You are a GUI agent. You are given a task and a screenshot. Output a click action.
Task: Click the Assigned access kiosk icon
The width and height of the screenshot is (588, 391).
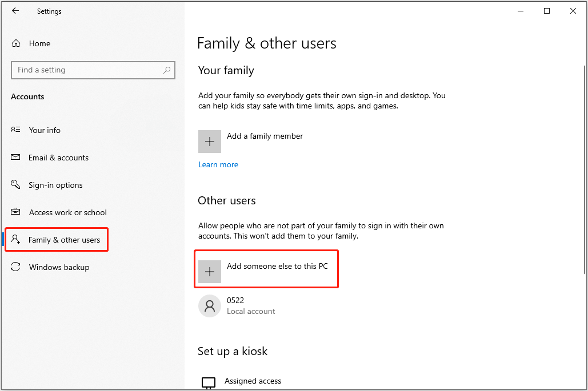[209, 381]
